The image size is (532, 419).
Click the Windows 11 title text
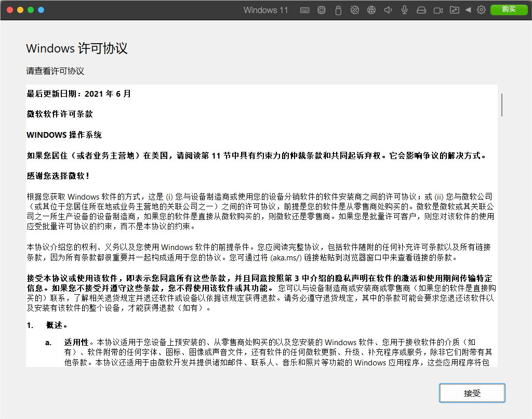tap(265, 10)
